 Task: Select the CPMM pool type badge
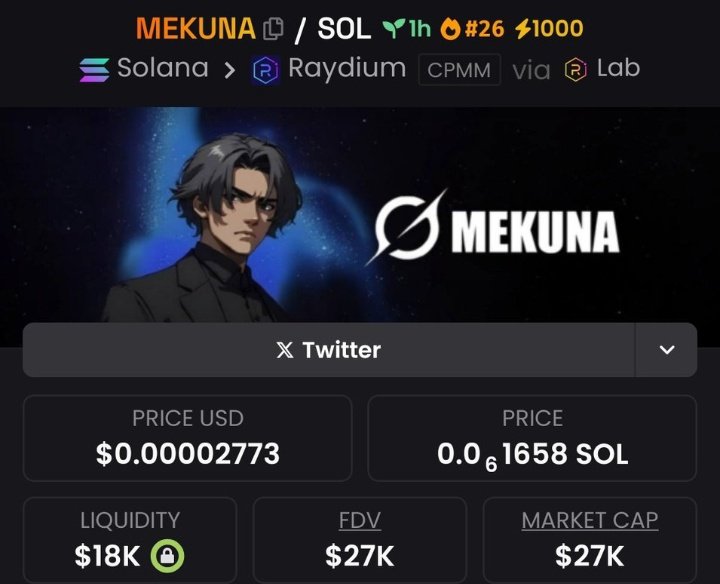coord(459,70)
